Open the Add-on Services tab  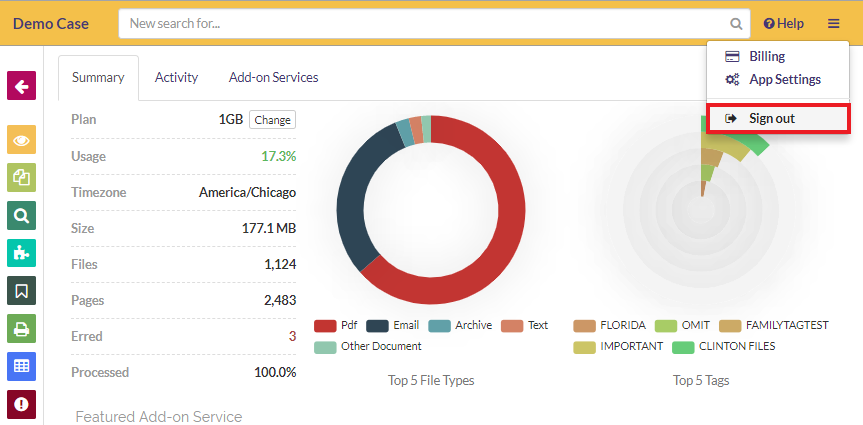tap(273, 77)
